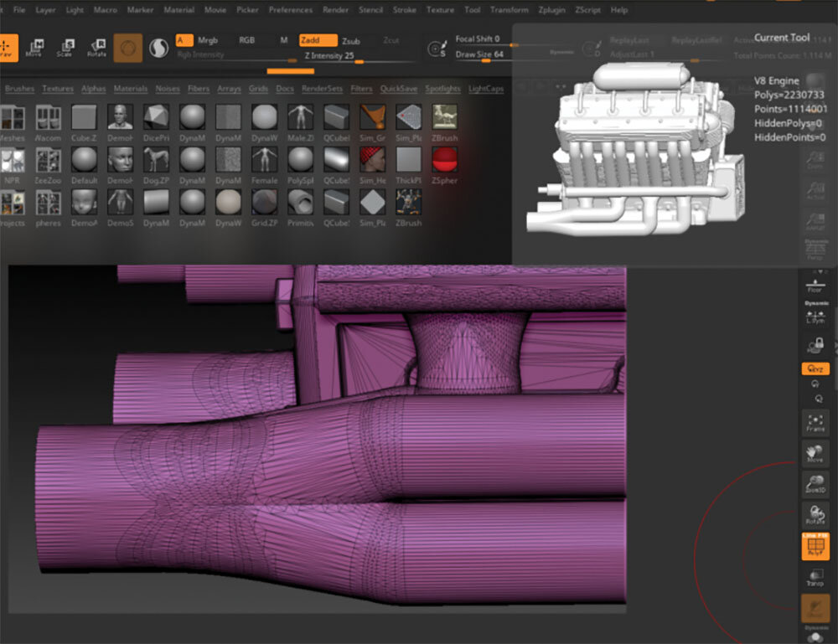Open the Material menu
Image resolution: width=838 pixels, height=644 pixels.
[x=178, y=9]
